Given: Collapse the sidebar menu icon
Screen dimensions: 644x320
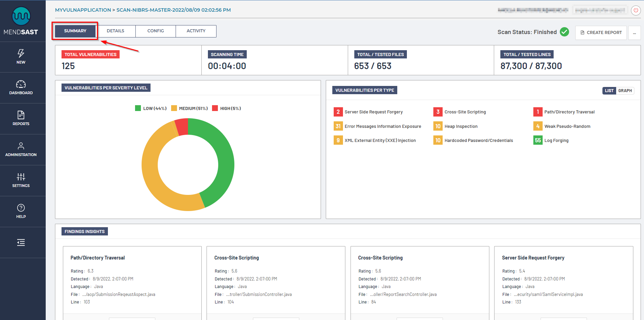Looking at the screenshot, I should pyautogui.click(x=21, y=243).
